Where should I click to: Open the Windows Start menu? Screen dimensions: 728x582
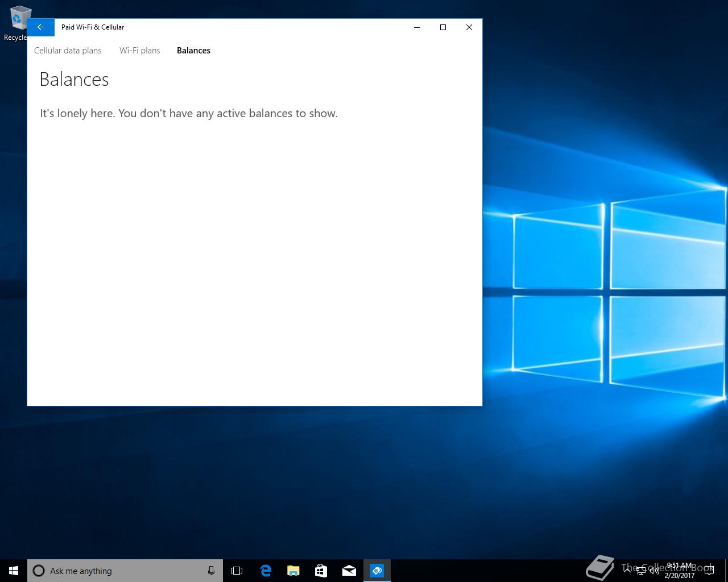click(14, 571)
